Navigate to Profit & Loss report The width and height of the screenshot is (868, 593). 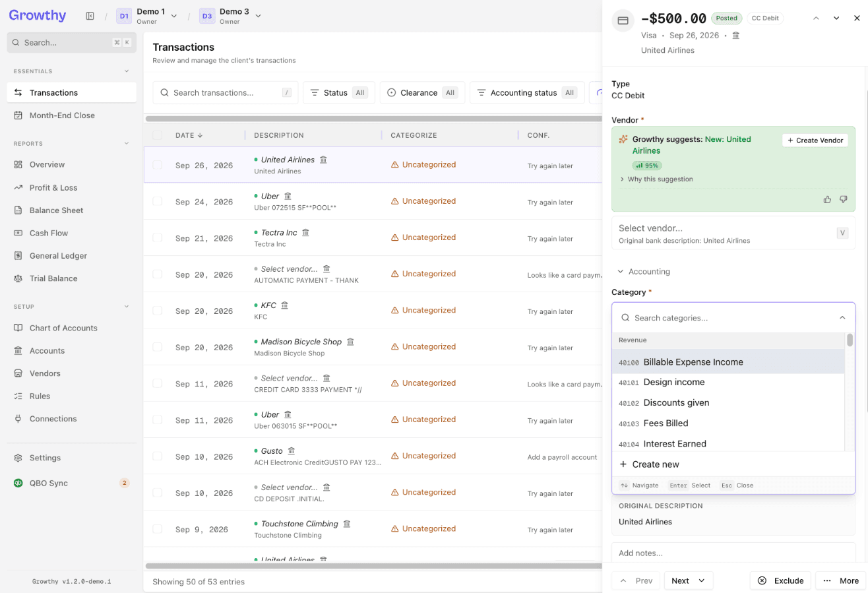pyautogui.click(x=71, y=187)
